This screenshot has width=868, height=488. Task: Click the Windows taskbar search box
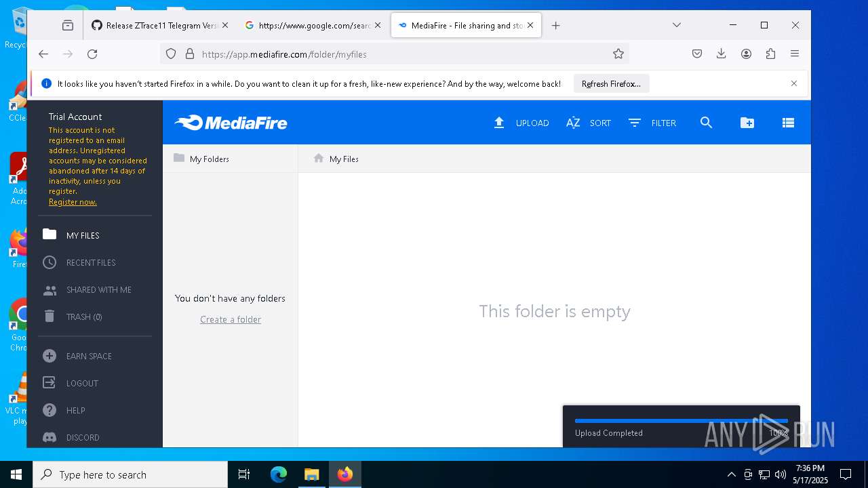pyautogui.click(x=130, y=474)
